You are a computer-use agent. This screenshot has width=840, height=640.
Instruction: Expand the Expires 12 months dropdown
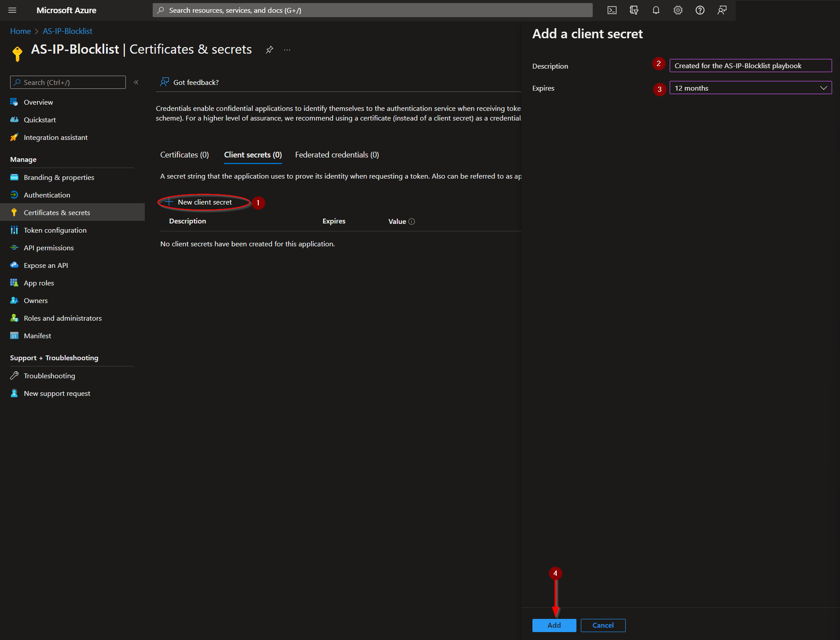750,88
